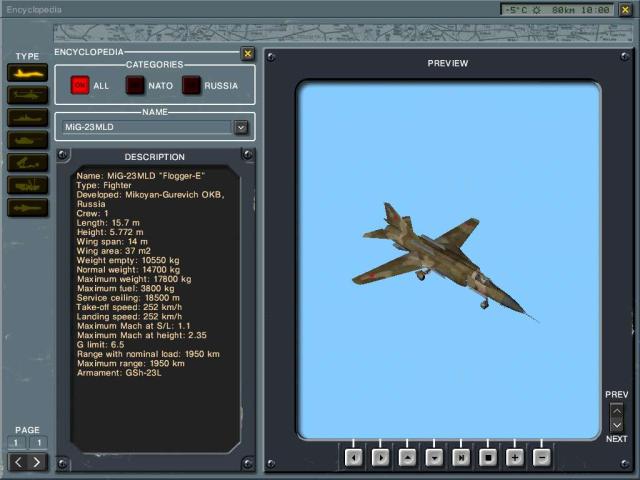This screenshot has width=640, height=480.
Task: Click the "Type: Fighter" description line
Action: click(104, 185)
